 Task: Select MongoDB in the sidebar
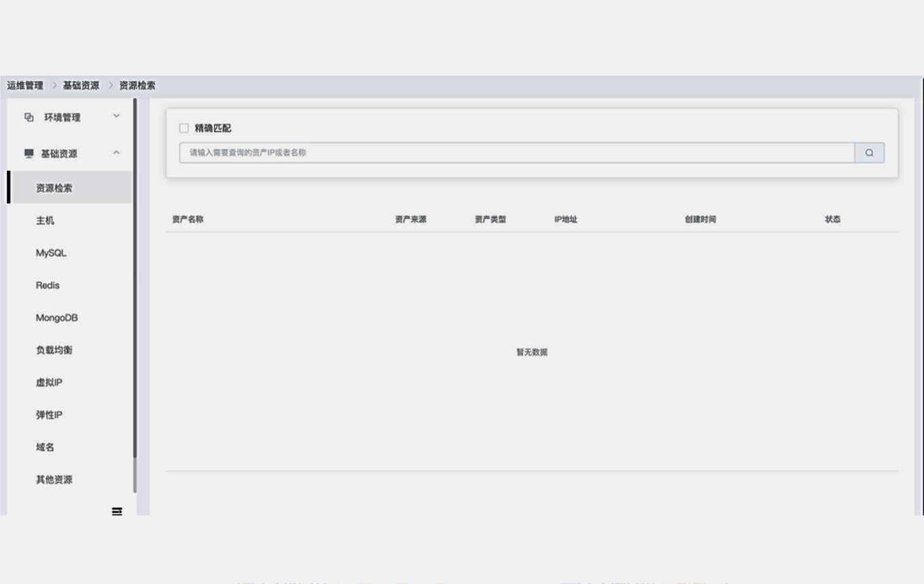(56, 318)
